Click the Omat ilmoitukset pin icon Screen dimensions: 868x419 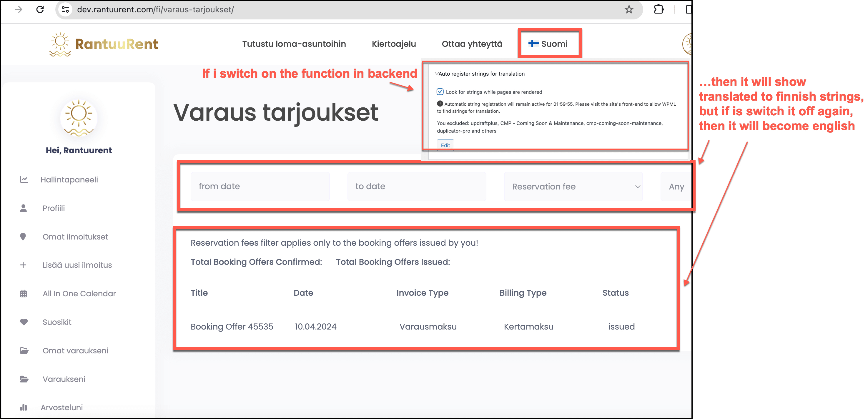pos(23,237)
